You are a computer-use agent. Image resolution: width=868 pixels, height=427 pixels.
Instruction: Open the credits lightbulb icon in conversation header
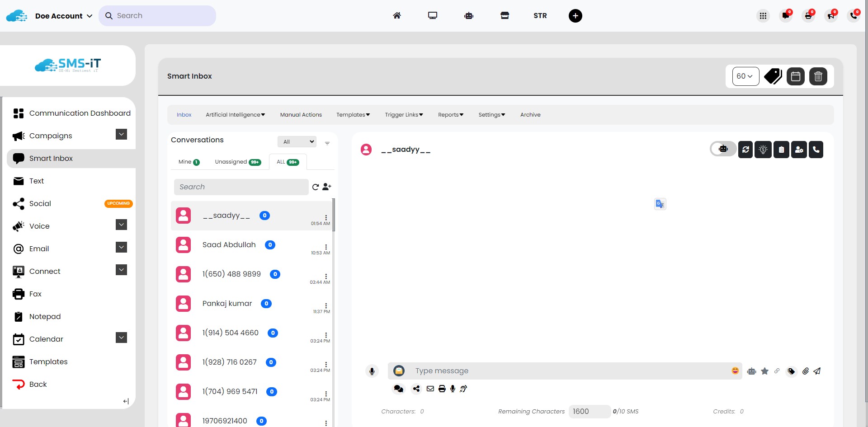tap(763, 149)
